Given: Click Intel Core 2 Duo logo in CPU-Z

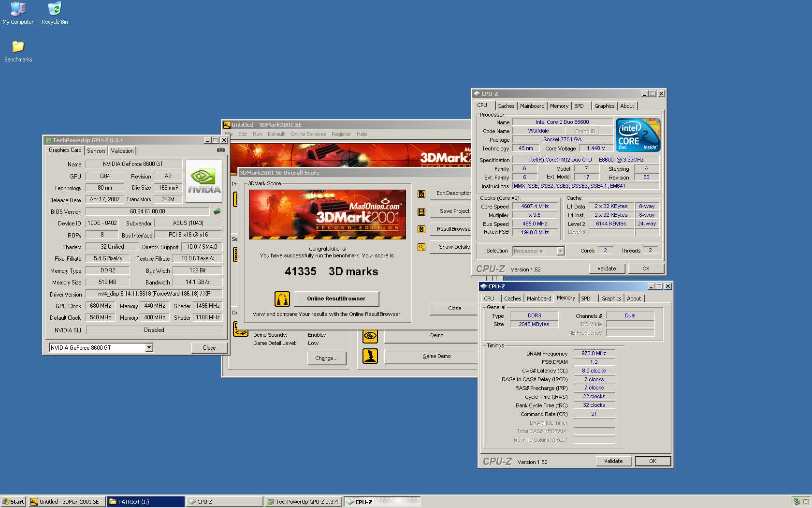Looking at the screenshot, I should (638, 135).
